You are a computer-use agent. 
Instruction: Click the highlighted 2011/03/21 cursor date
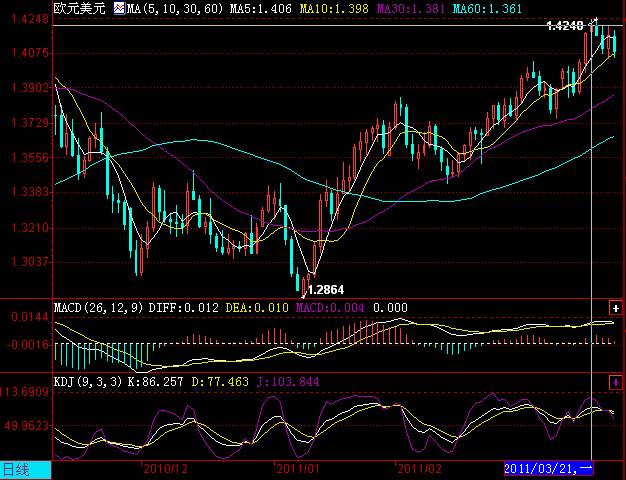[x=549, y=468]
